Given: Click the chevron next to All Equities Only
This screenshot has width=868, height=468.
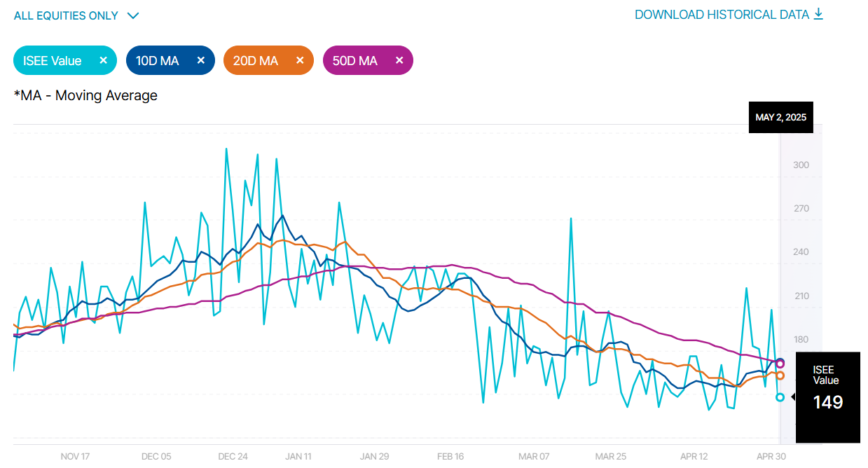Looking at the screenshot, I should [133, 15].
